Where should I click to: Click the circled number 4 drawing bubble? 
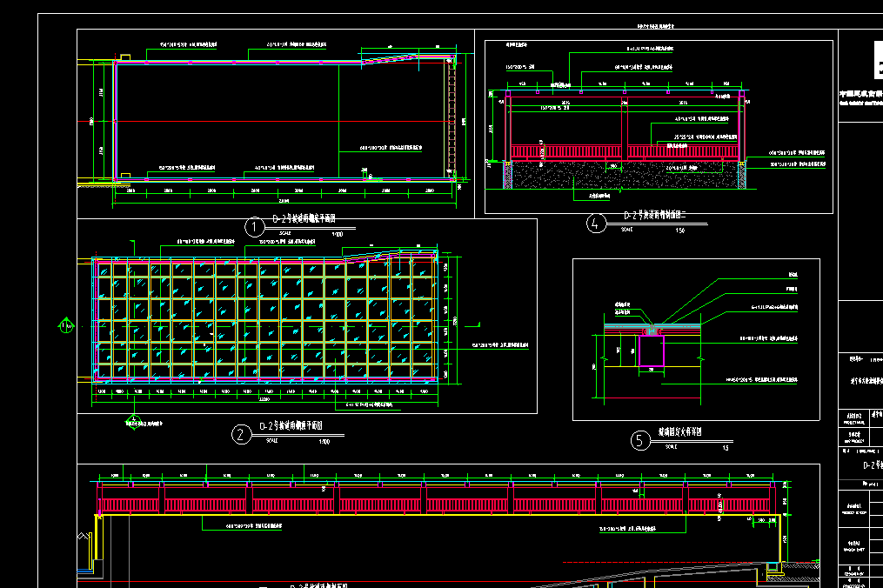point(596,224)
